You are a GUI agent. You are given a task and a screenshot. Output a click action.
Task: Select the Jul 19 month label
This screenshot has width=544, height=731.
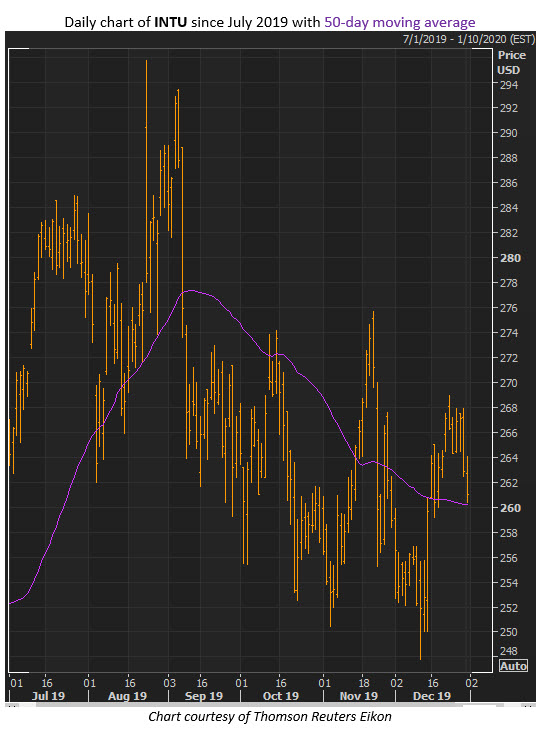[48, 696]
